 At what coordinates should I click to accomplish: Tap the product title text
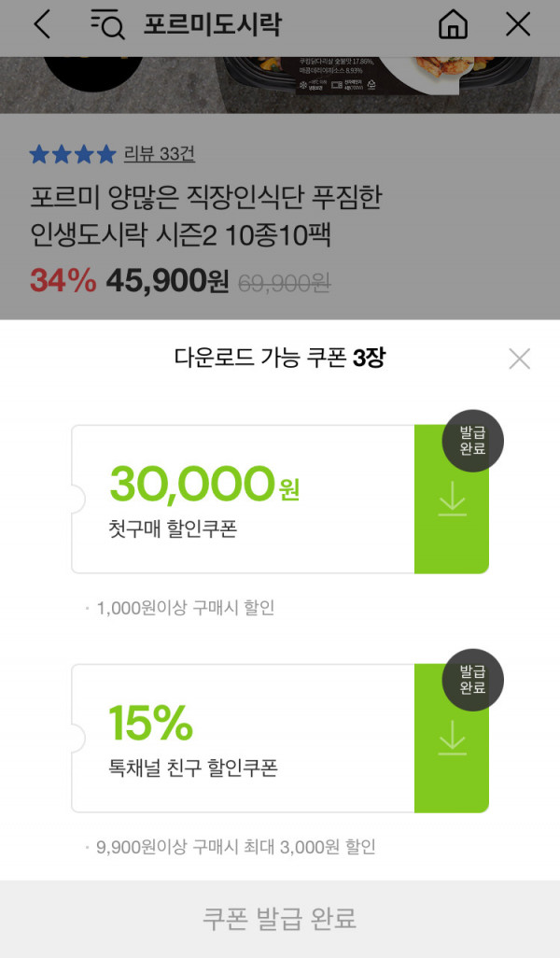coord(206,216)
